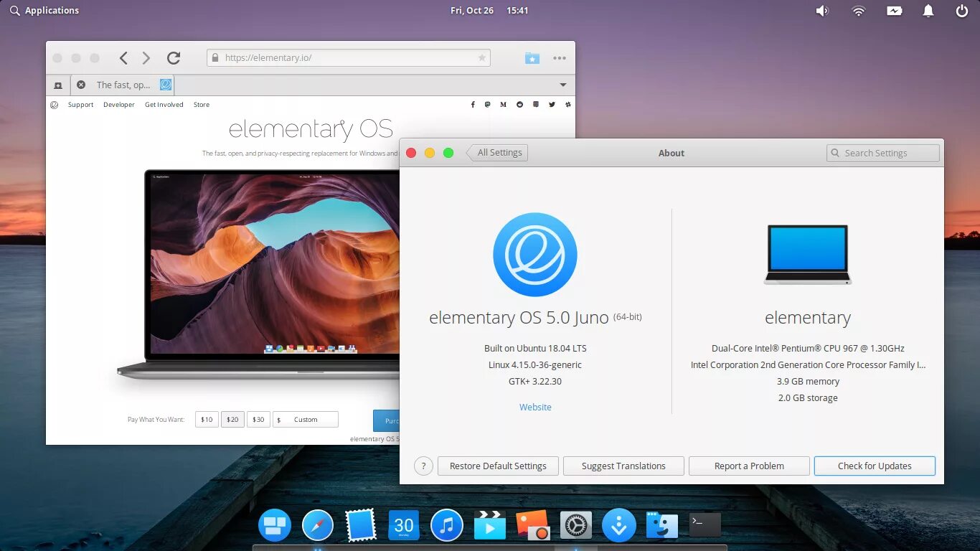The image size is (980, 551).
Task: Open the help question-mark button
Action: click(424, 466)
